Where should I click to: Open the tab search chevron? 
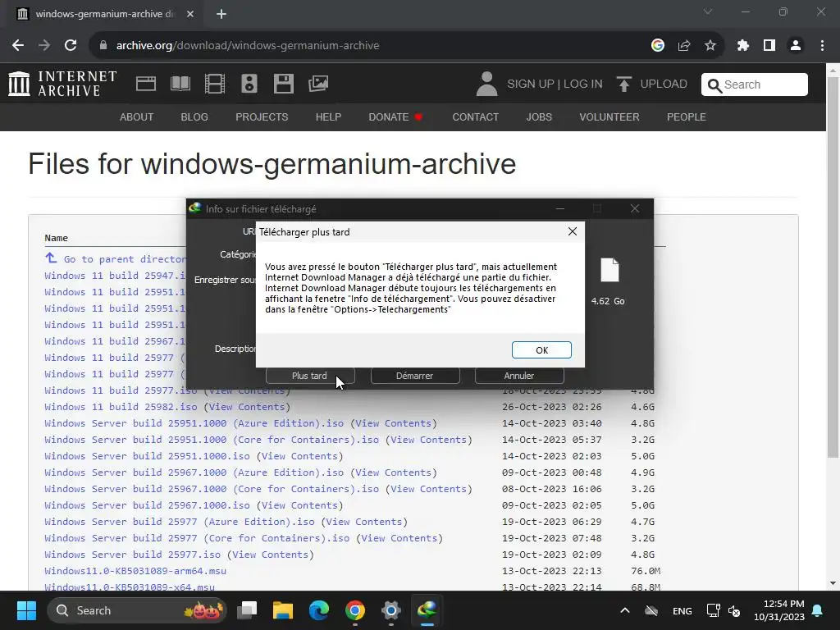click(708, 11)
